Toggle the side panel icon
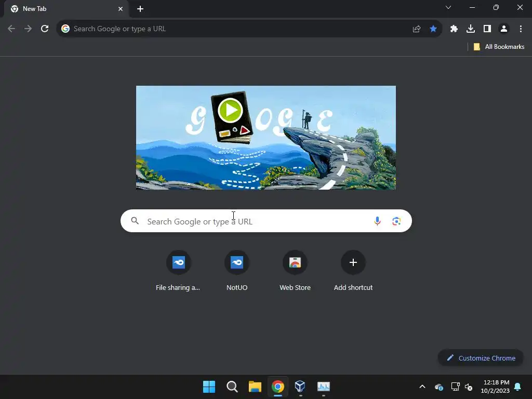Image resolution: width=532 pixels, height=399 pixels. (487, 29)
